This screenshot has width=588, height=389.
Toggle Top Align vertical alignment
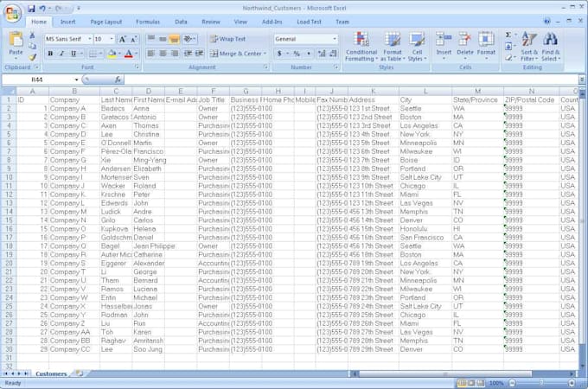(x=151, y=39)
